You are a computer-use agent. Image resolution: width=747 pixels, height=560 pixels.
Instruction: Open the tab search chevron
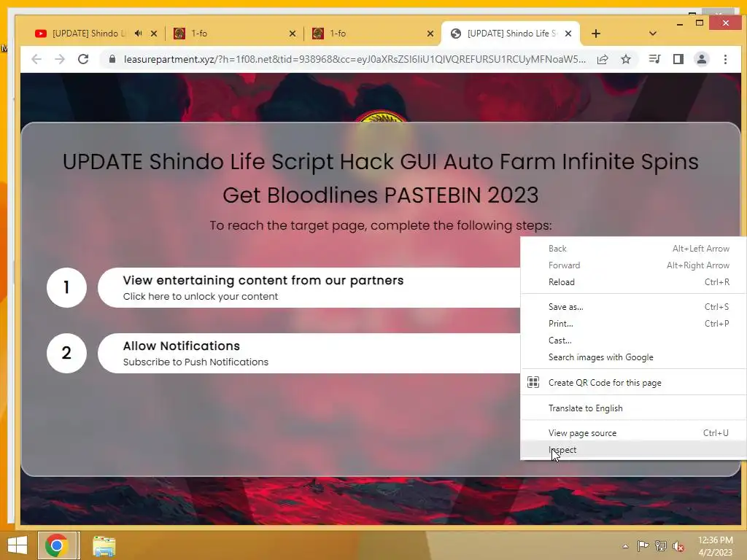pos(653,34)
